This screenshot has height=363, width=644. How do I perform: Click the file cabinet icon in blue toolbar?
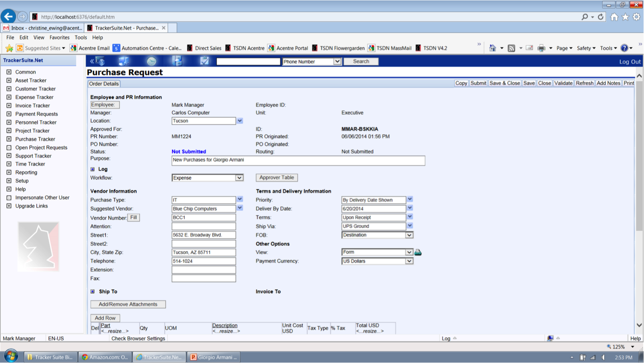(178, 61)
